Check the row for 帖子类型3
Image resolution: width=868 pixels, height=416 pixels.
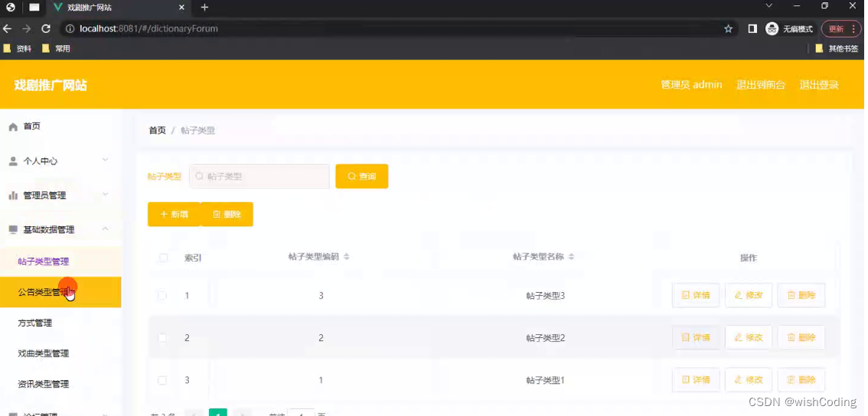coord(162,295)
